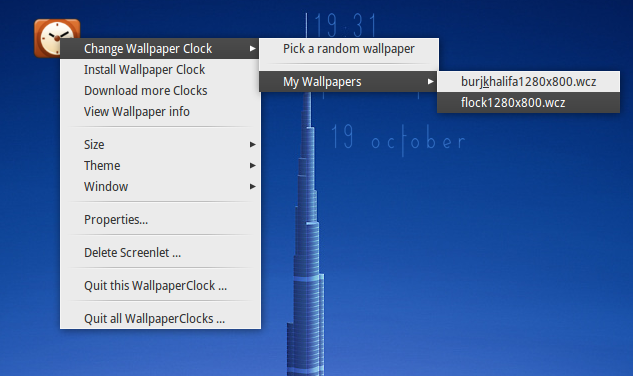Image resolution: width=633 pixels, height=376 pixels.
Task: Select Install Wallpaper Clock
Action: [x=160, y=69]
